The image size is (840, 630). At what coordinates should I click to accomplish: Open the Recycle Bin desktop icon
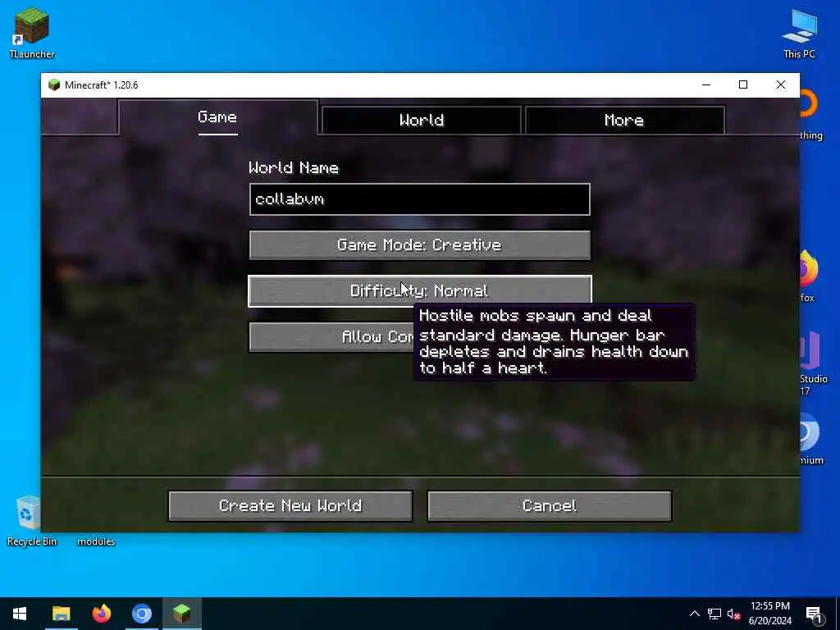pyautogui.click(x=30, y=520)
